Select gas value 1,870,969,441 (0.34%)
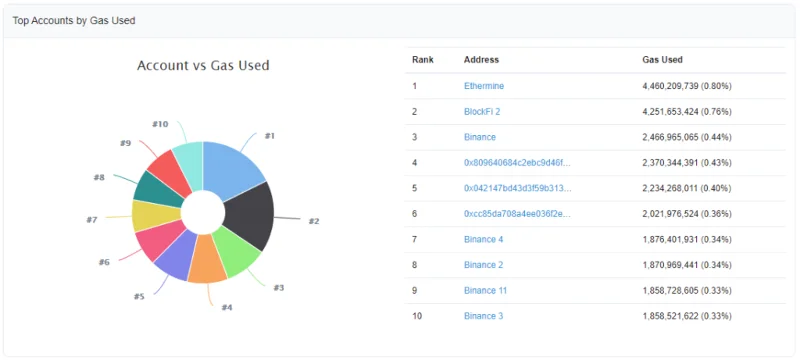The image size is (800, 360). [x=687, y=265]
